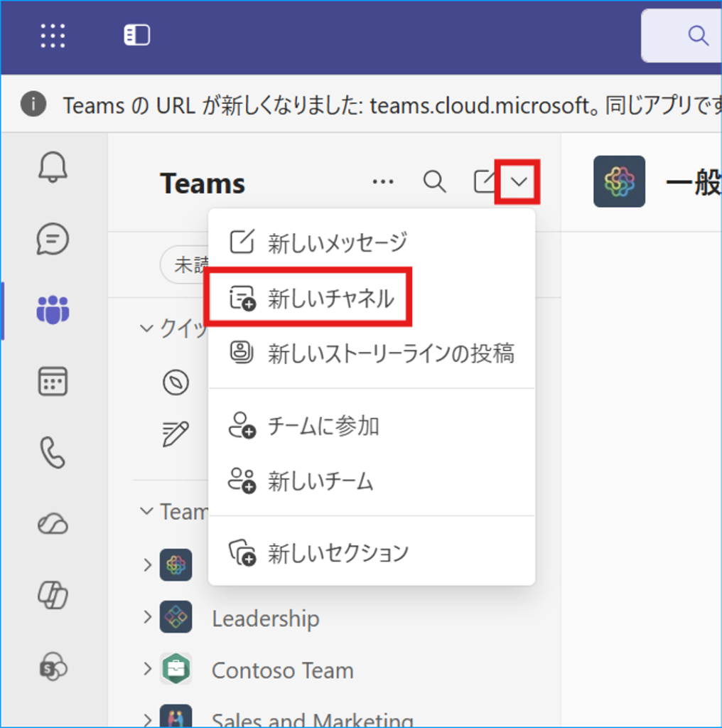
Task: Focus the top search box
Action: tap(681, 36)
